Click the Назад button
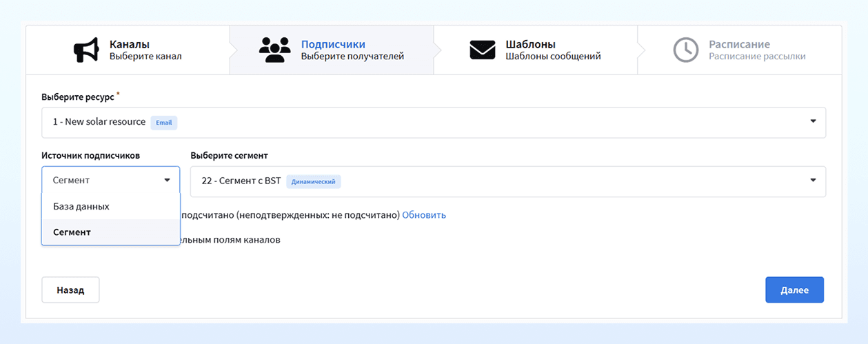This screenshot has width=868, height=344. pyautogui.click(x=70, y=290)
